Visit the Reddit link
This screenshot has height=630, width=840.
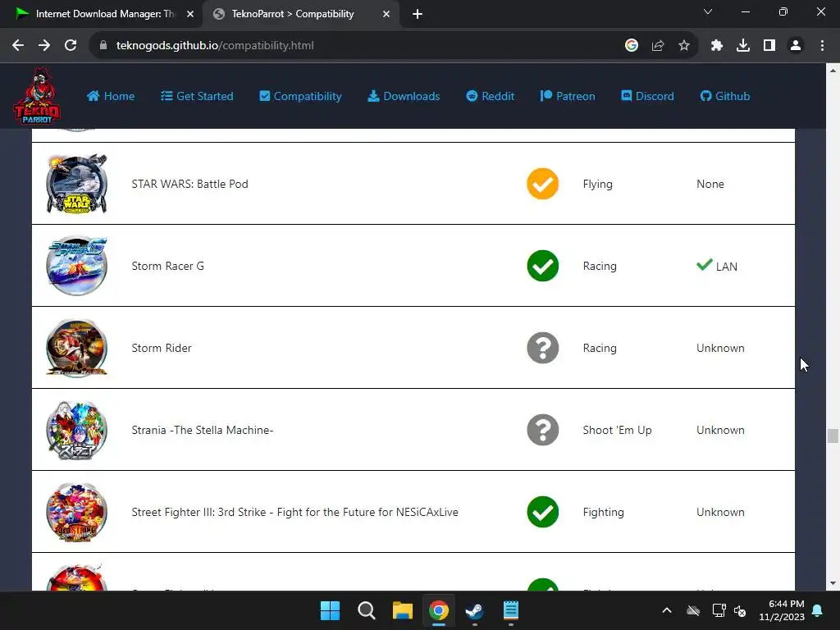click(x=491, y=97)
